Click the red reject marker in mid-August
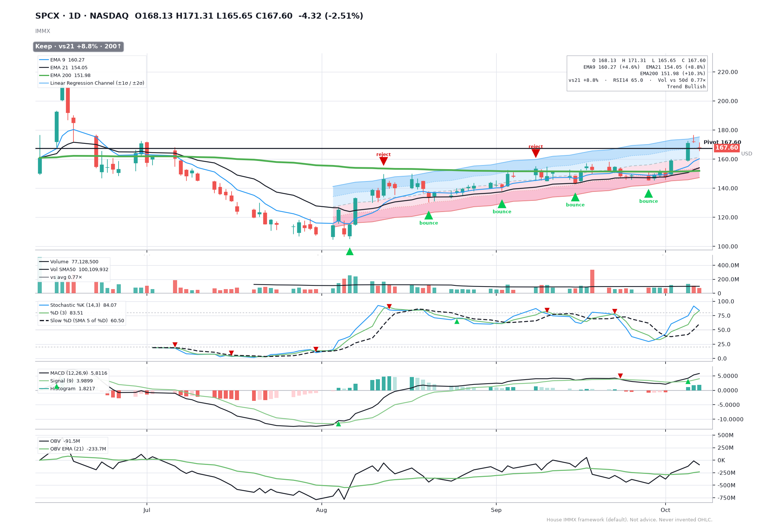Image resolution: width=783 pixels, height=532 pixels. click(x=383, y=161)
